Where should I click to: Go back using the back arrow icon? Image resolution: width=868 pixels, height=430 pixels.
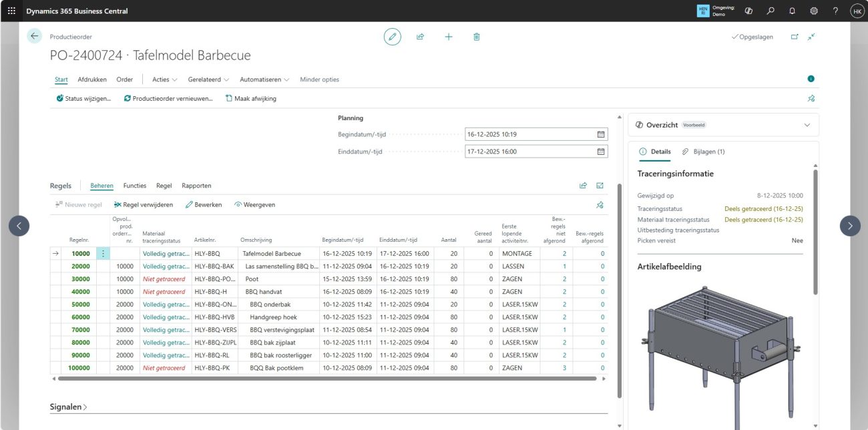coord(35,36)
